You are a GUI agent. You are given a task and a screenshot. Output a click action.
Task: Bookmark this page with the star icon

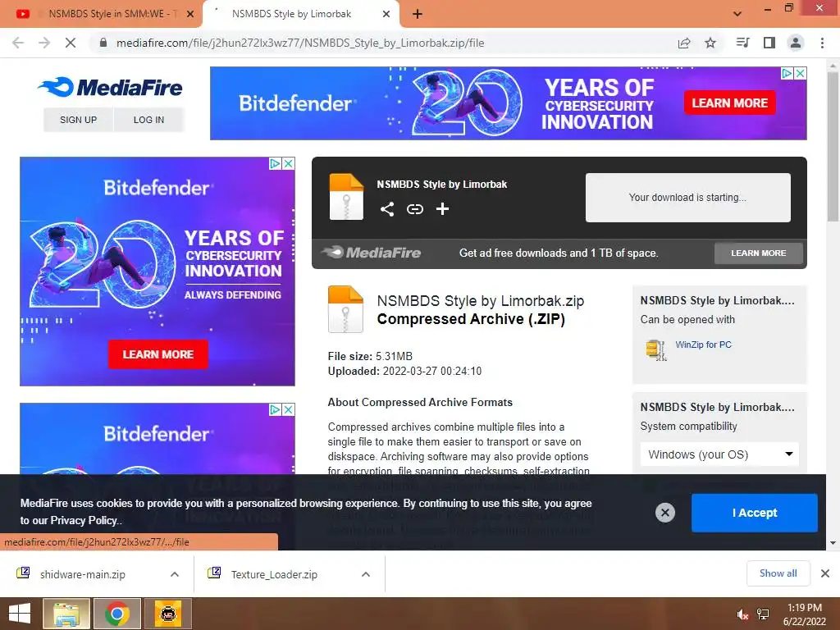(710, 43)
